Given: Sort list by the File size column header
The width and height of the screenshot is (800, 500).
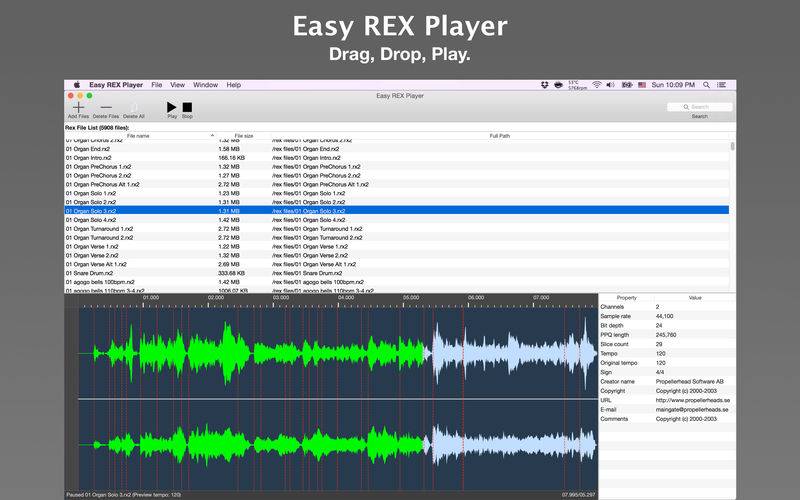Looking at the screenshot, I should click(244, 136).
